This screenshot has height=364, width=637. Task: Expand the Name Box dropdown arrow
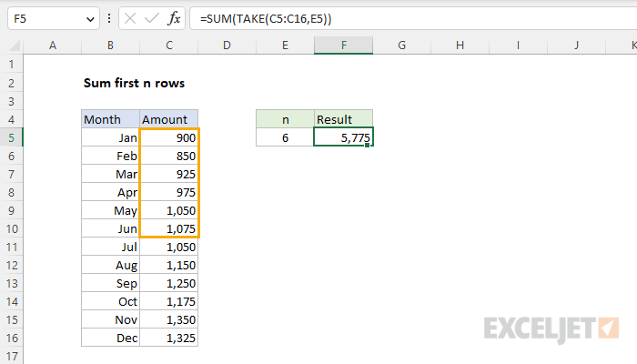pyautogui.click(x=90, y=19)
